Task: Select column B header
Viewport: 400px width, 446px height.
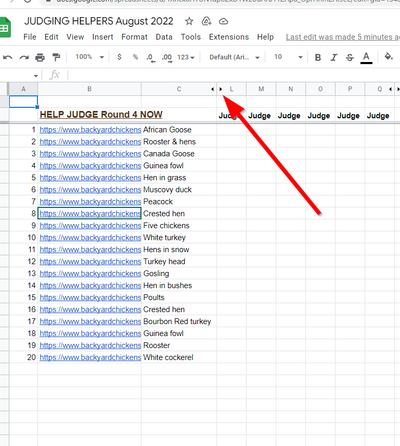Action: (x=89, y=89)
